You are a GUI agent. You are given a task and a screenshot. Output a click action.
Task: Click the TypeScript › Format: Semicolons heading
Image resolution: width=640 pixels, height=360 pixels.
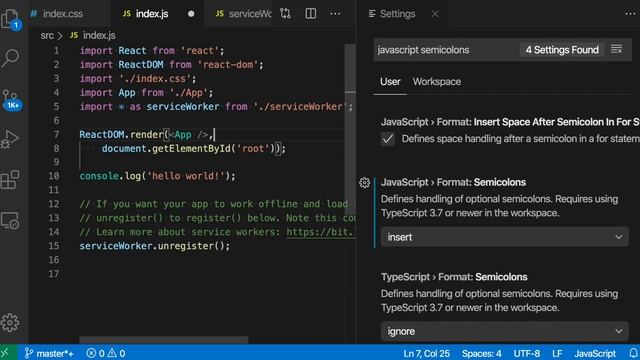454,277
